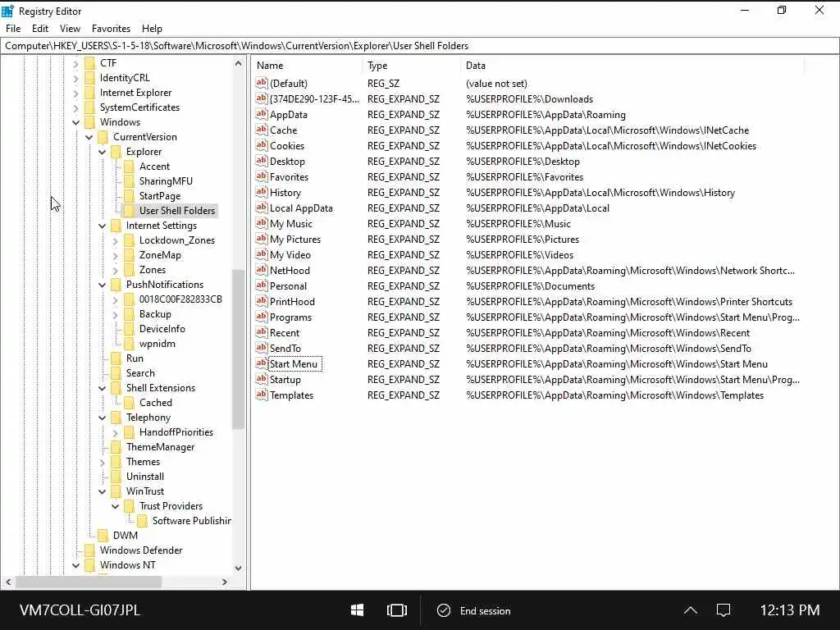
Task: Open Task View in the taskbar
Action: tap(396, 610)
